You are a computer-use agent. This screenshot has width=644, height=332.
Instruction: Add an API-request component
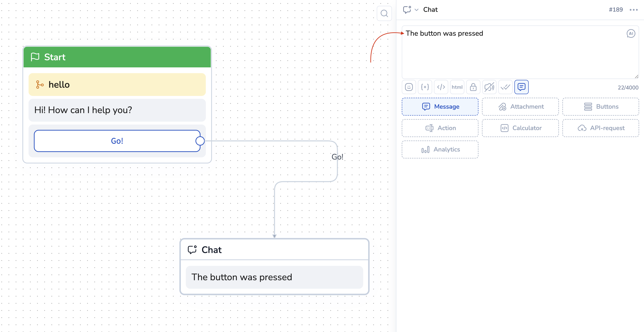pos(600,128)
